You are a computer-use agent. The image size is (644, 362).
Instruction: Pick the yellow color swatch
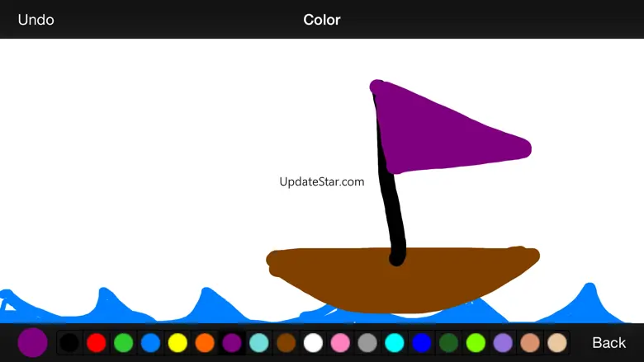pos(178,343)
